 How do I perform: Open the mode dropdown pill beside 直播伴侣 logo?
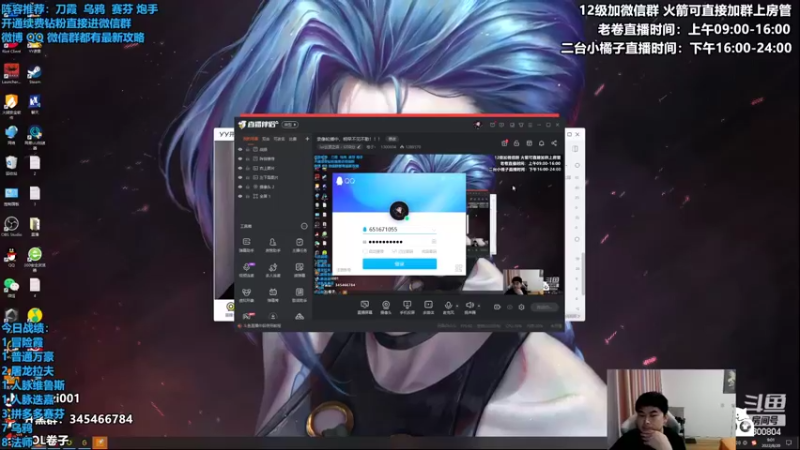pos(290,124)
